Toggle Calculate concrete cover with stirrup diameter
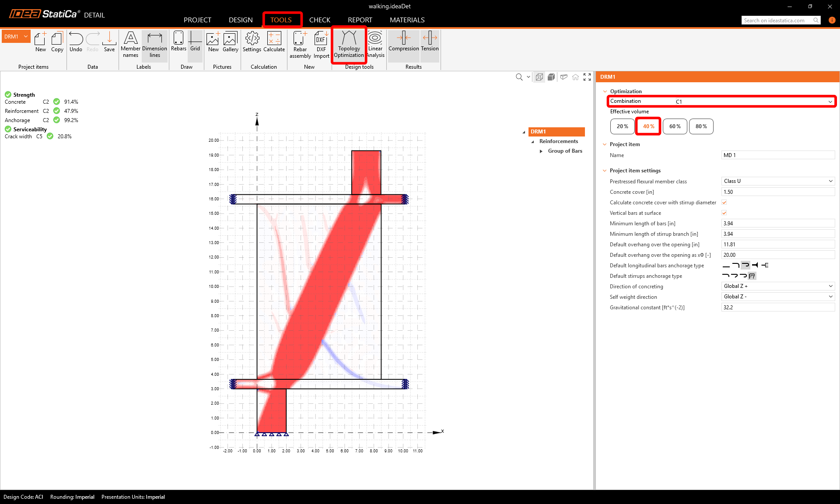 tap(724, 203)
